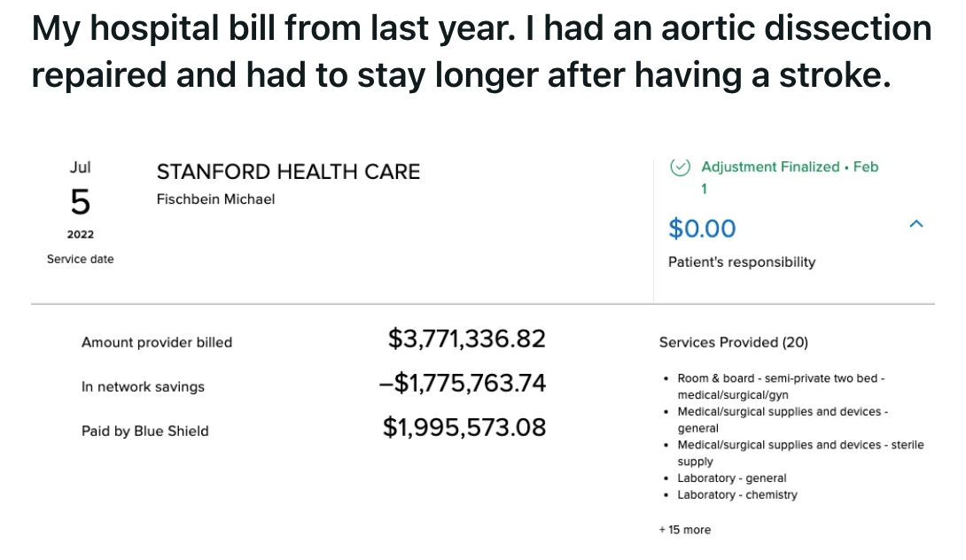966x560 pixels.
Task: Click the Amount provider billed value
Action: click(466, 338)
